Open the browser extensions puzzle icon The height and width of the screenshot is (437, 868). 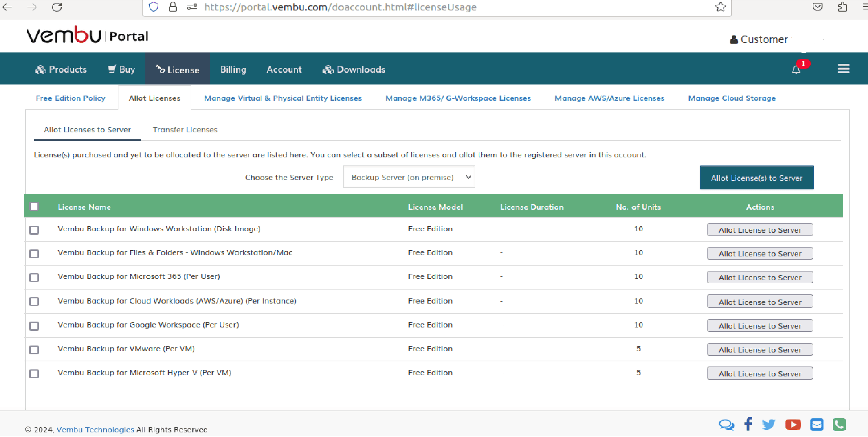click(x=842, y=7)
